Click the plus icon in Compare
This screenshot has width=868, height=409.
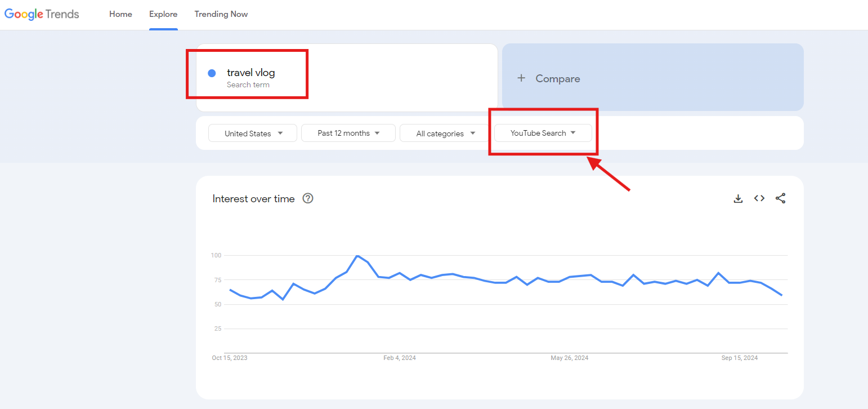pos(521,78)
